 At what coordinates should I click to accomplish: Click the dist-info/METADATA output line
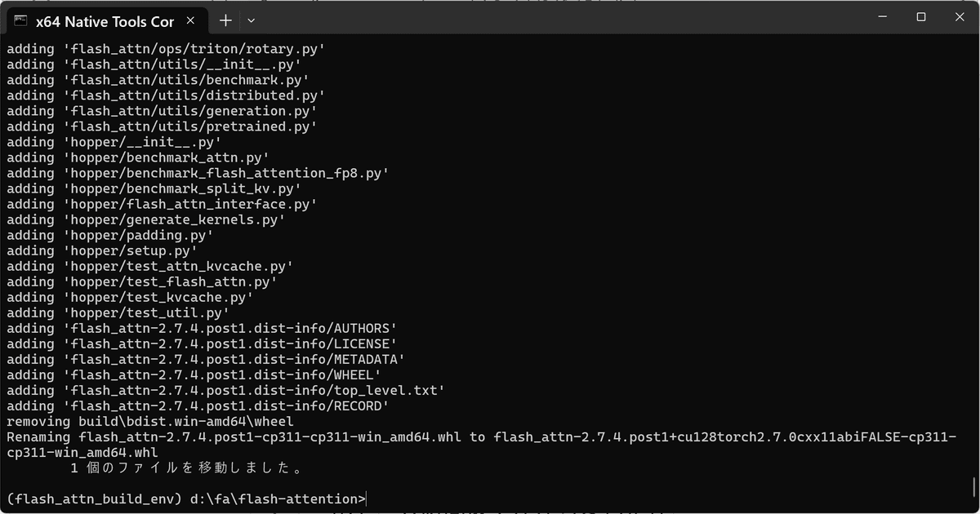coord(206,359)
